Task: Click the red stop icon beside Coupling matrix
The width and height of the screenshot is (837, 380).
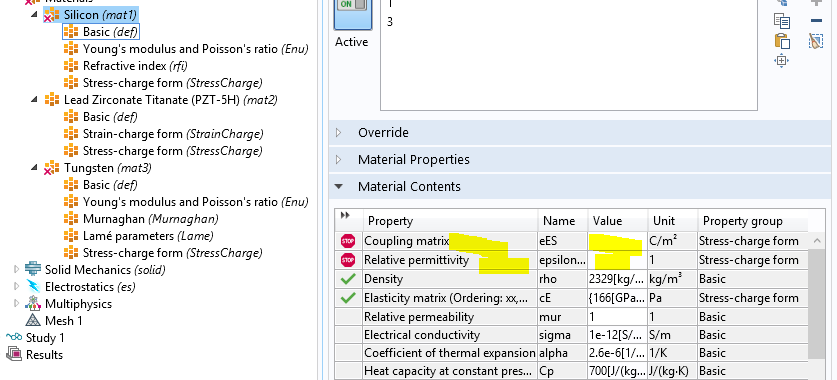Action: [348, 241]
